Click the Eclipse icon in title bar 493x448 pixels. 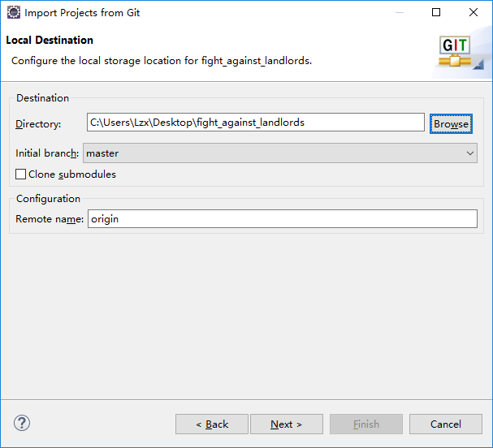point(14,13)
